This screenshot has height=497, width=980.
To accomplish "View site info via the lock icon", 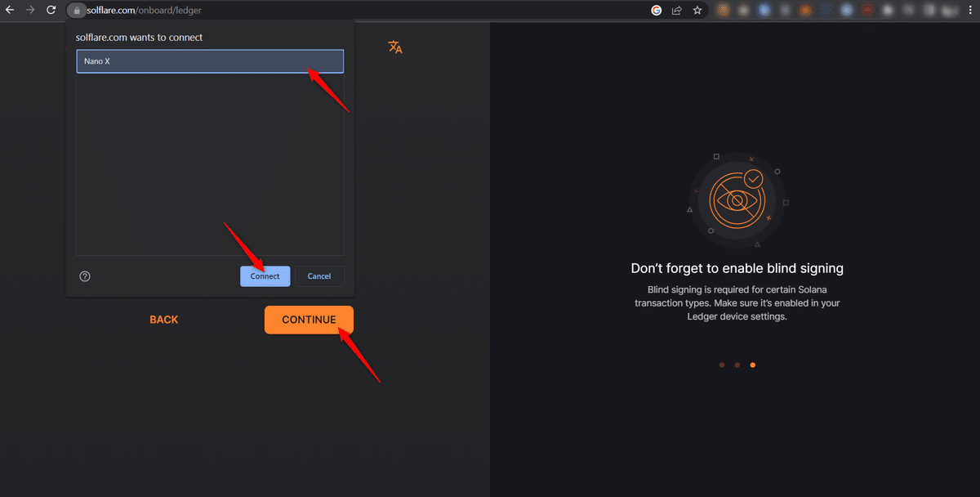I will coord(75,11).
